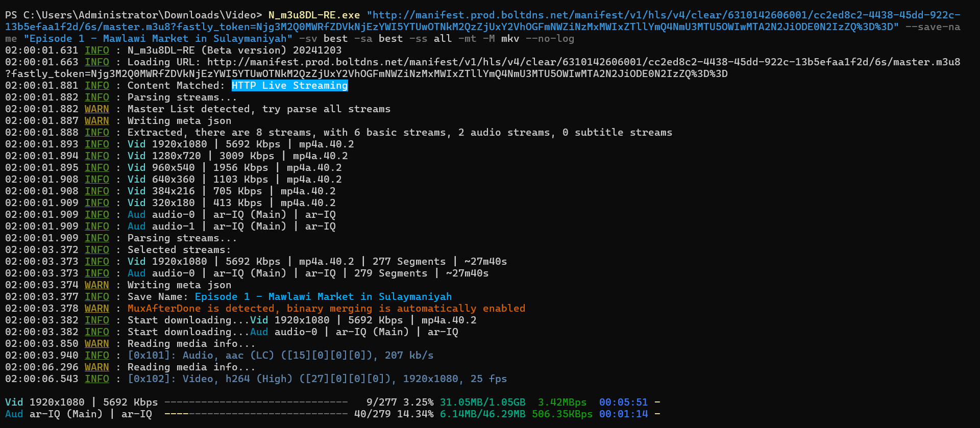Click the highlighted "HTTP Live Streaming" text
This screenshot has width=980, height=428.
tap(289, 86)
